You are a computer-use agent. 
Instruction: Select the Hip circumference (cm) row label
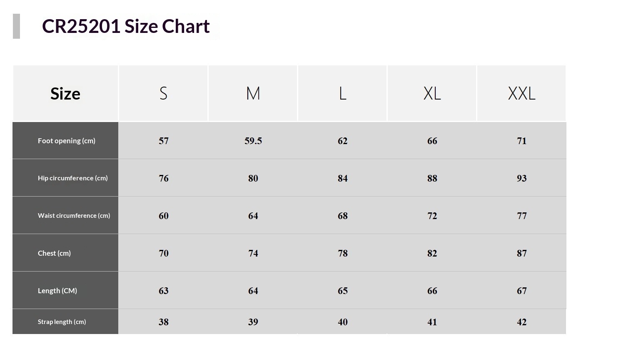[72, 178]
